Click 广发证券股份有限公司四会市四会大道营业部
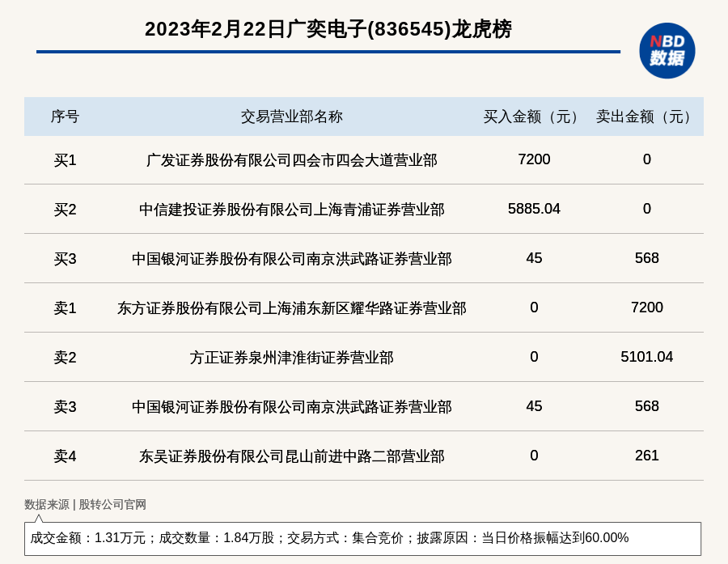The height and width of the screenshot is (564, 728). tap(291, 160)
